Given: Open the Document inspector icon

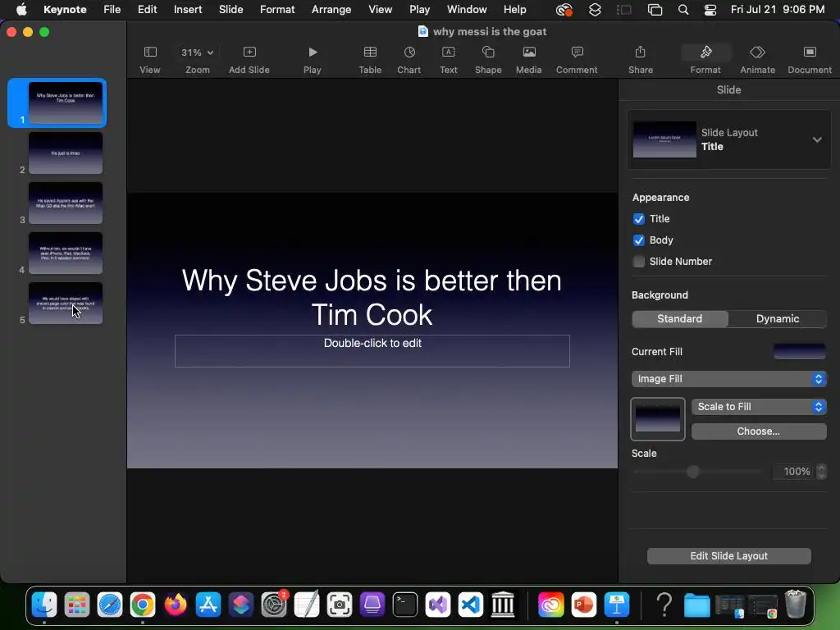Looking at the screenshot, I should [810, 52].
